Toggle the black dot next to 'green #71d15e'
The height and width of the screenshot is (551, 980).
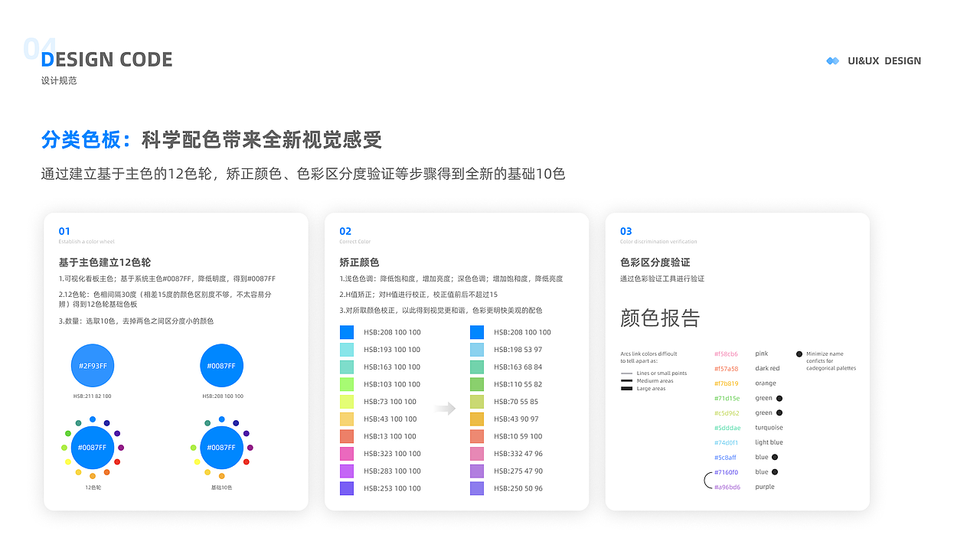779,398
